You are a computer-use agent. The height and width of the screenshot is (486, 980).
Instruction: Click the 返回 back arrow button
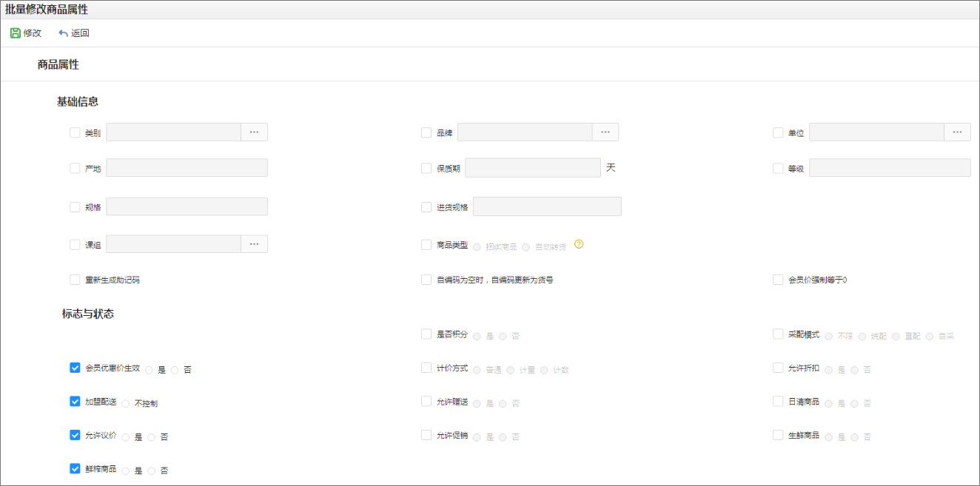point(73,33)
